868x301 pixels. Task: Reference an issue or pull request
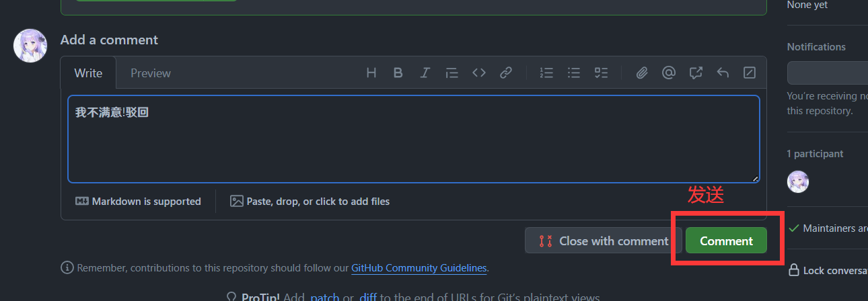(x=696, y=73)
